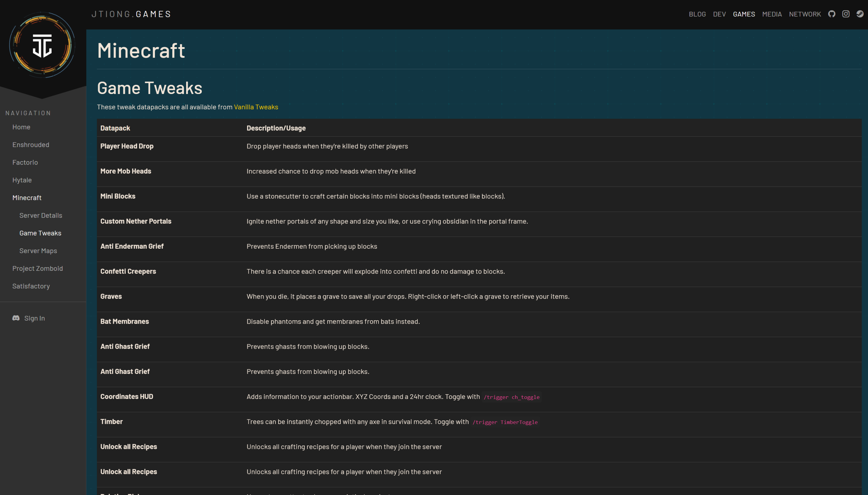Image resolution: width=868 pixels, height=495 pixels.
Task: Go to Hytale in navigation
Action: (x=22, y=180)
